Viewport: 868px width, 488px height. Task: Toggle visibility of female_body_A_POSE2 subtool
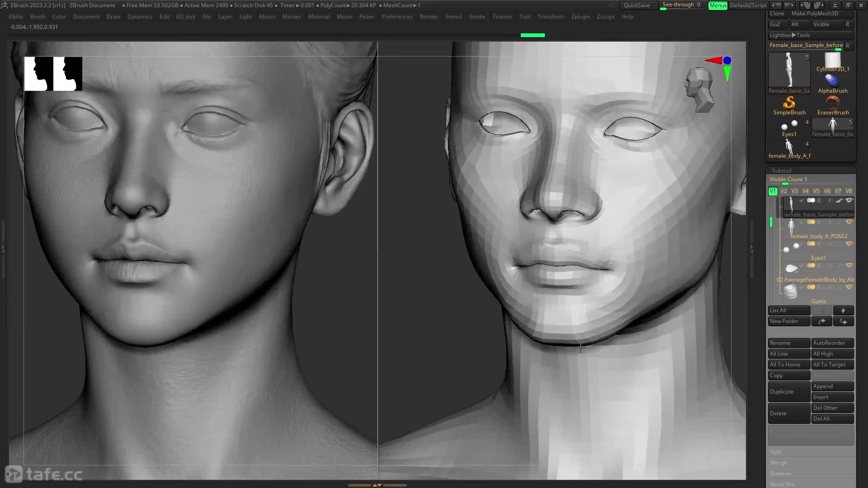849,222
